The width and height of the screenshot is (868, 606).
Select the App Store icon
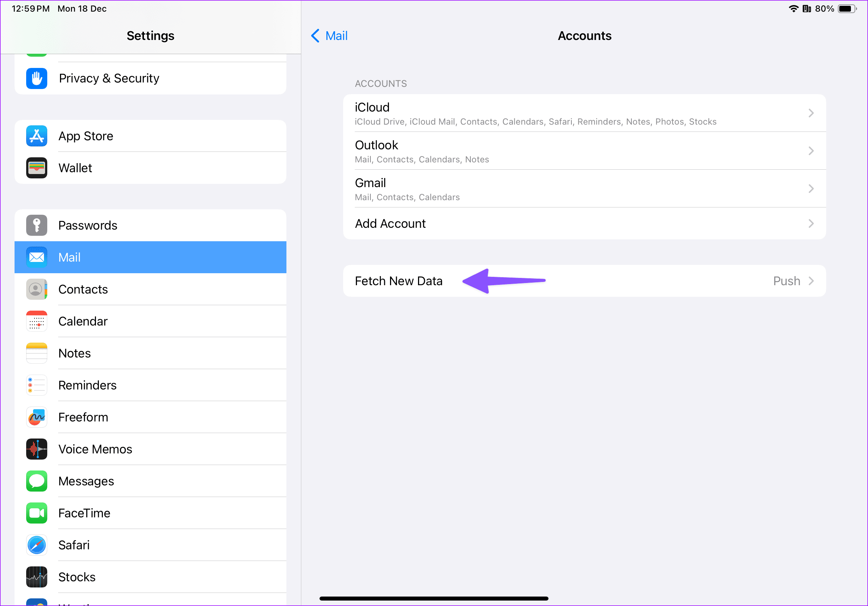pyautogui.click(x=36, y=136)
